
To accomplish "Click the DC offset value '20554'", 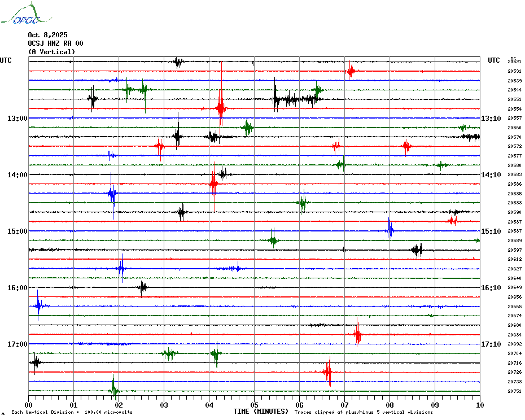I will click(515, 109).
